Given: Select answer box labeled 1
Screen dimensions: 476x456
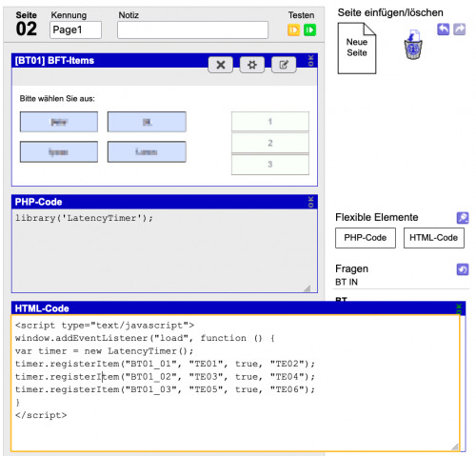Looking at the screenshot, I should (270, 121).
